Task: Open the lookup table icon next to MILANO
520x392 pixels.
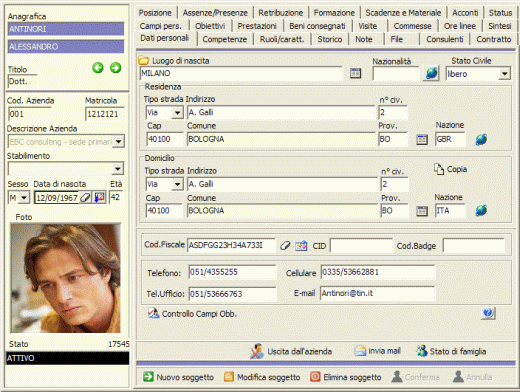Action: tap(355, 73)
